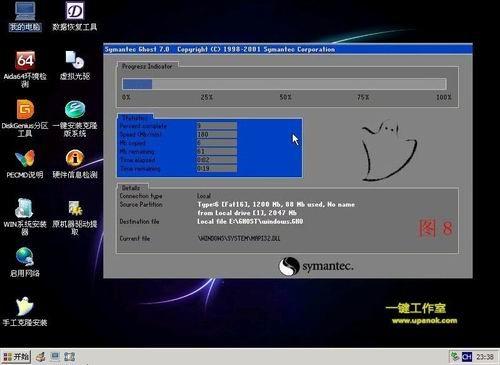Open WIN系统安装器 icon
This screenshot has height=365, width=500.
click(25, 217)
